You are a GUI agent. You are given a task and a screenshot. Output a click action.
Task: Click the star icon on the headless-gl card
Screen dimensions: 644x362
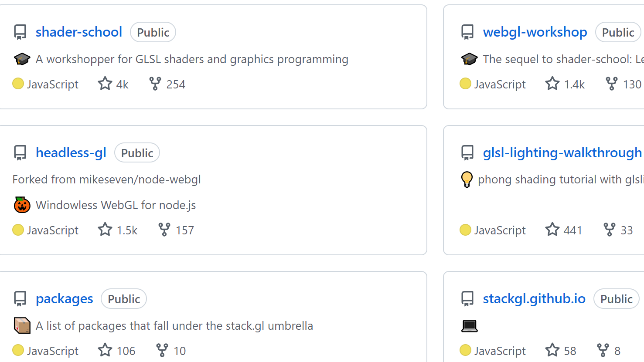pos(105,230)
